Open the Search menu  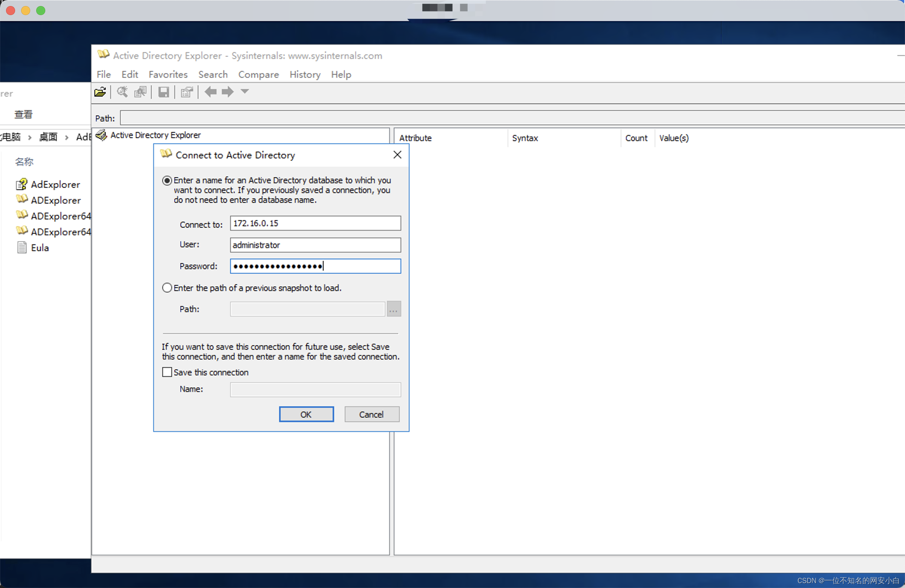pyautogui.click(x=213, y=75)
